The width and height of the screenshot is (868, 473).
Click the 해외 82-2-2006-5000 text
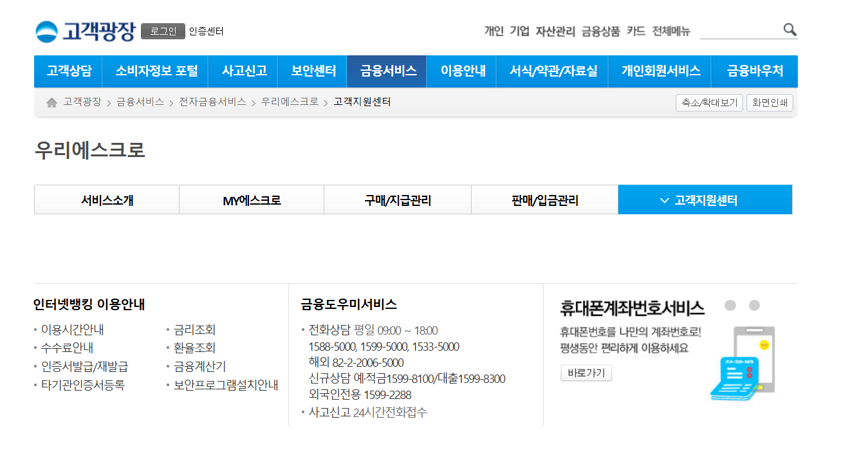(356, 363)
